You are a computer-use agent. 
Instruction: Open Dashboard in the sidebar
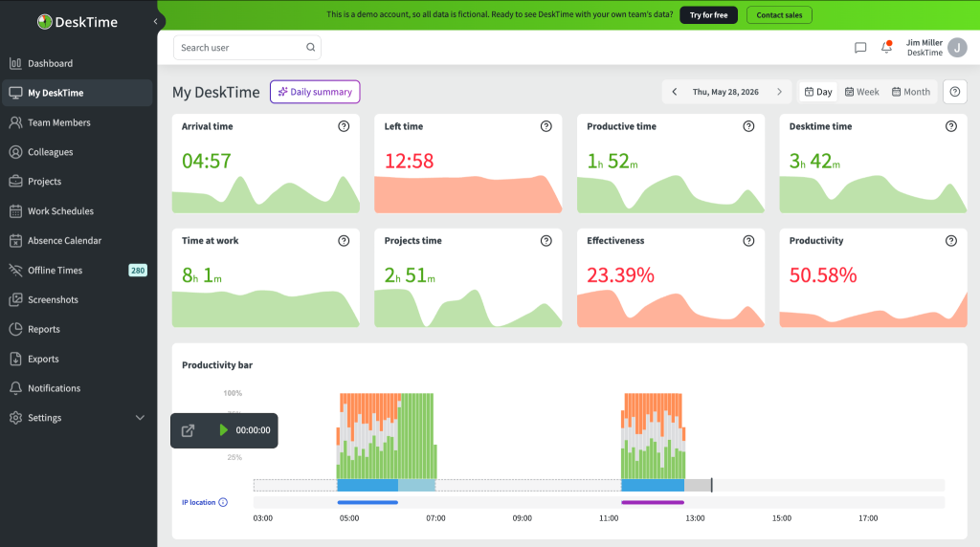click(x=77, y=63)
